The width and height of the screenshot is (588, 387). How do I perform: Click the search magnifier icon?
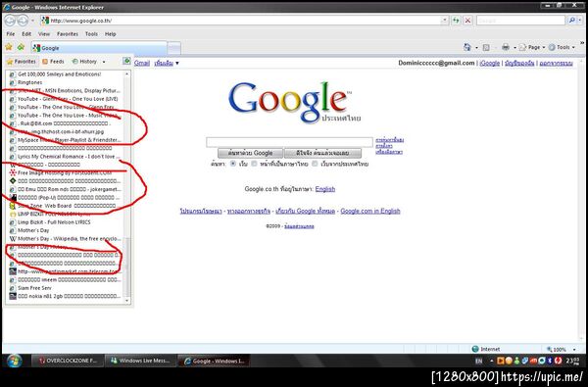tap(571, 21)
